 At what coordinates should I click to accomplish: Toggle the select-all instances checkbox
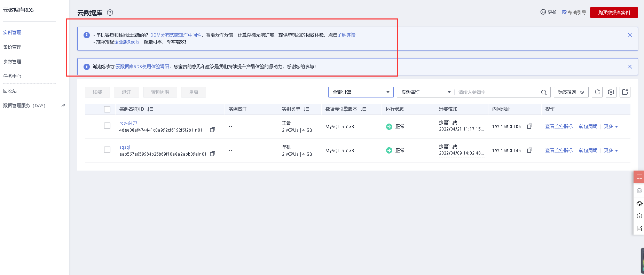click(107, 109)
